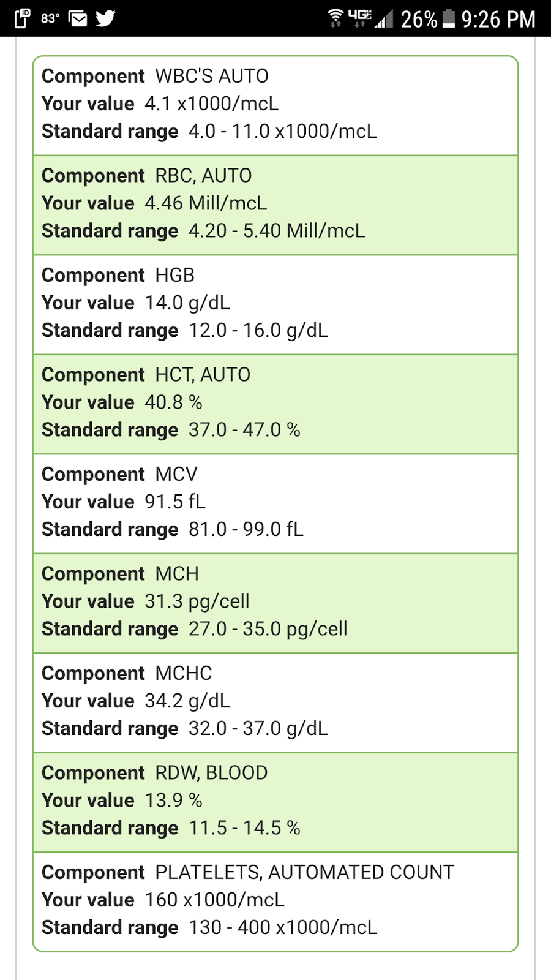Tap the 83° temperature notification icon
The width and height of the screenshot is (551, 980).
point(50,19)
